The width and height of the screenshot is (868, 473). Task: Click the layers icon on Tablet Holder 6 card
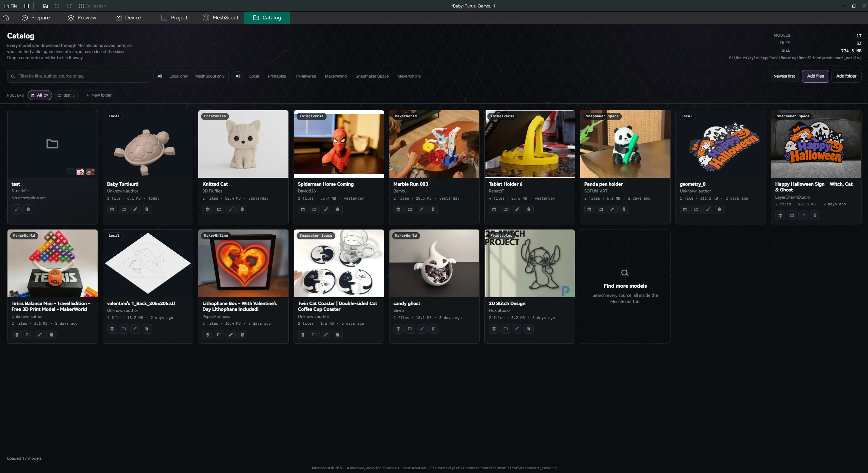click(494, 209)
